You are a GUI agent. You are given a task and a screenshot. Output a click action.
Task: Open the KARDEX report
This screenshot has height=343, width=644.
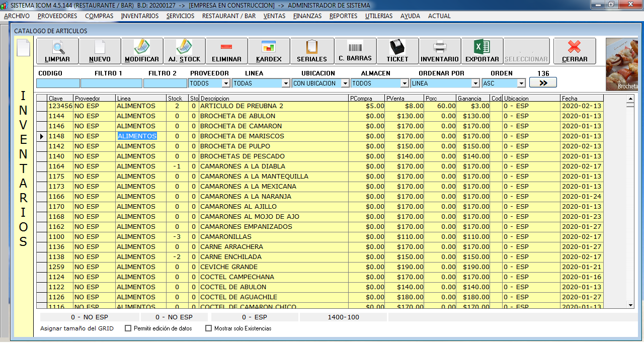269,51
